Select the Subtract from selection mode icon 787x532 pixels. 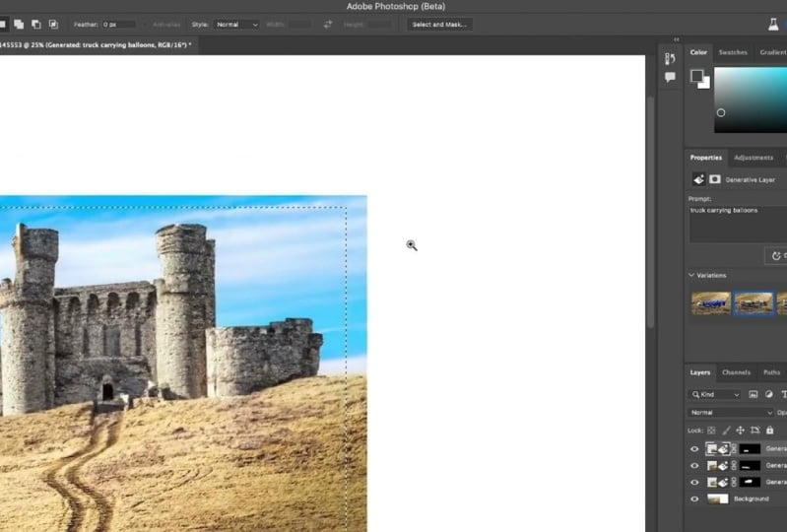(x=36, y=24)
